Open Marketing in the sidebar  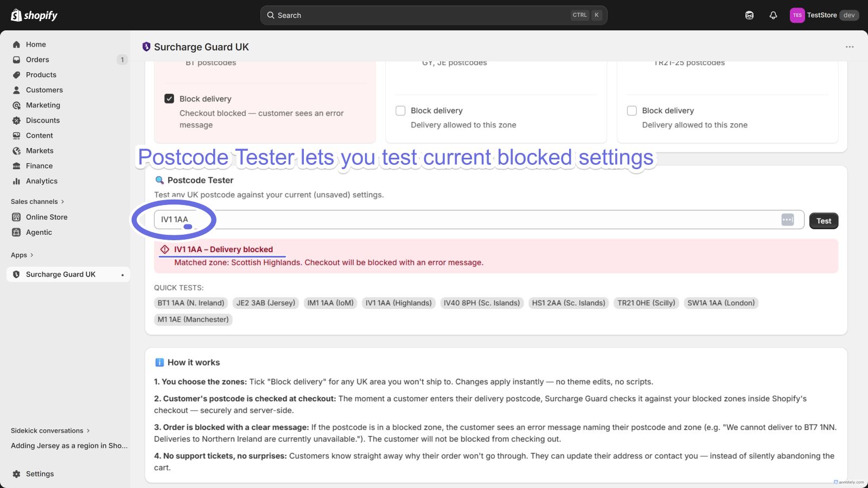point(43,105)
